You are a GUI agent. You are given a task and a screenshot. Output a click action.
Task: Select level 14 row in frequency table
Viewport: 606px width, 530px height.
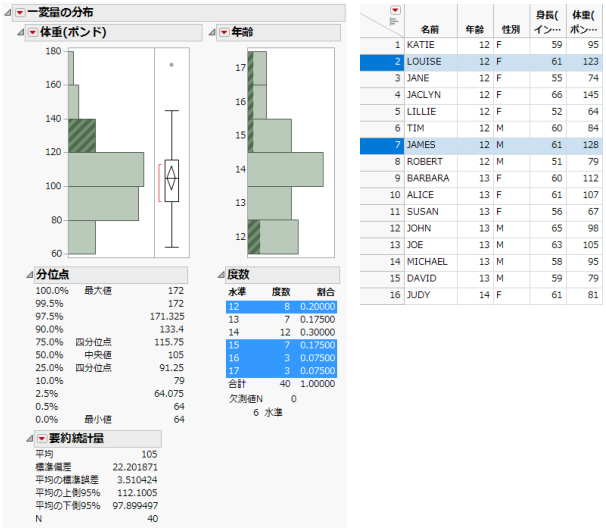click(281, 332)
